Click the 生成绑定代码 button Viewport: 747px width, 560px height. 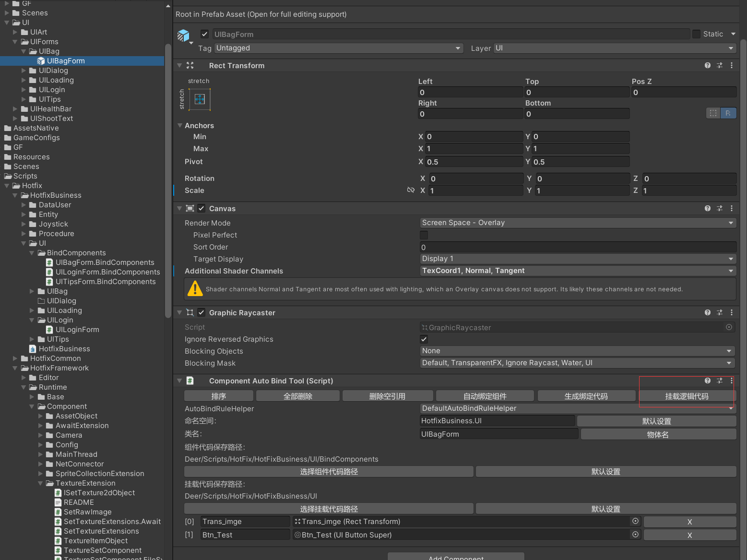(586, 396)
